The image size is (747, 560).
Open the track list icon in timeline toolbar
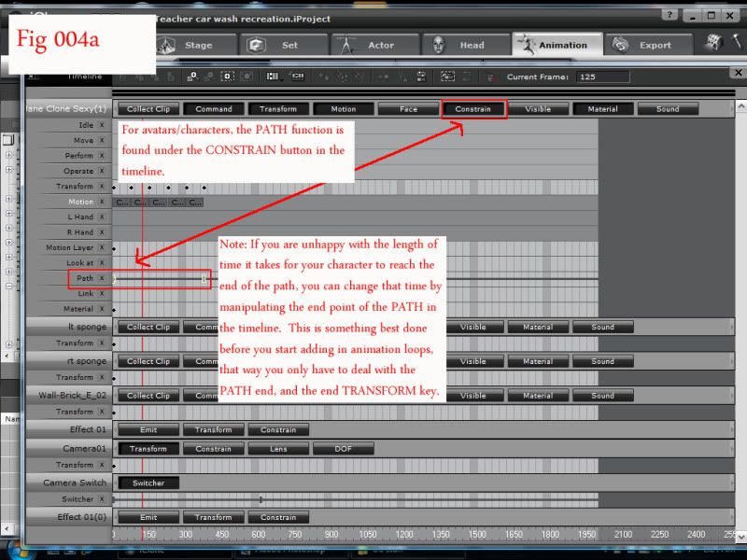click(273, 77)
